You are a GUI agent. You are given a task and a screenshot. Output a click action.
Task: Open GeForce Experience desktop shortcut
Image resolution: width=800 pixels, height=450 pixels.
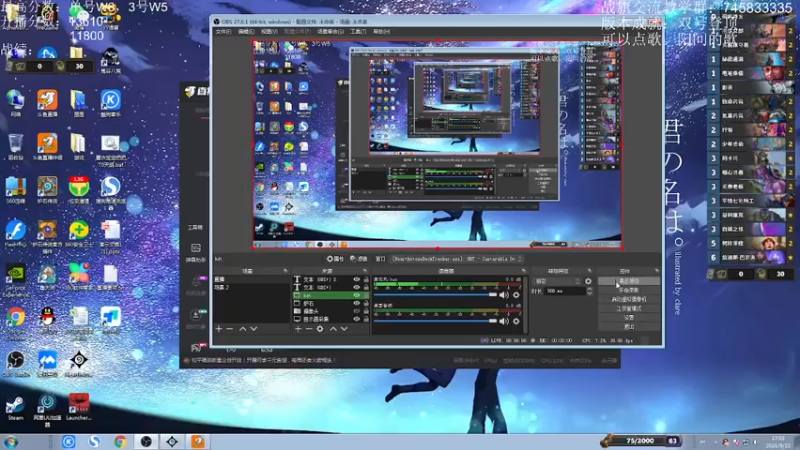click(15, 280)
